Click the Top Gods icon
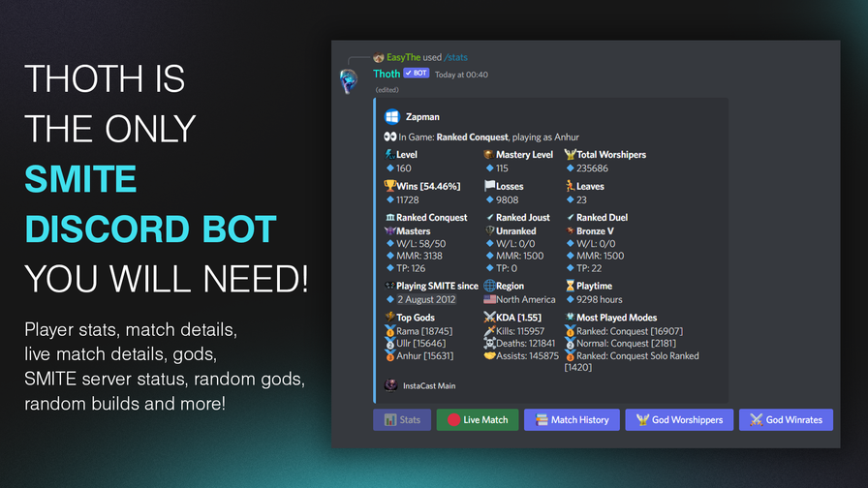The height and width of the screenshot is (488, 868). point(390,317)
